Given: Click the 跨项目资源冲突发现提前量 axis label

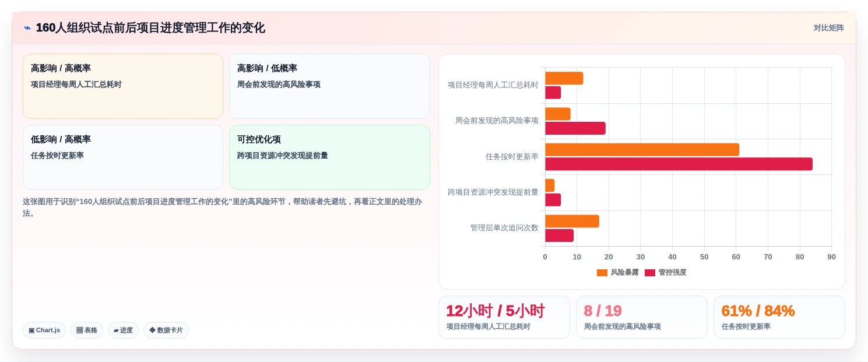Looking at the screenshot, I should click(493, 192).
